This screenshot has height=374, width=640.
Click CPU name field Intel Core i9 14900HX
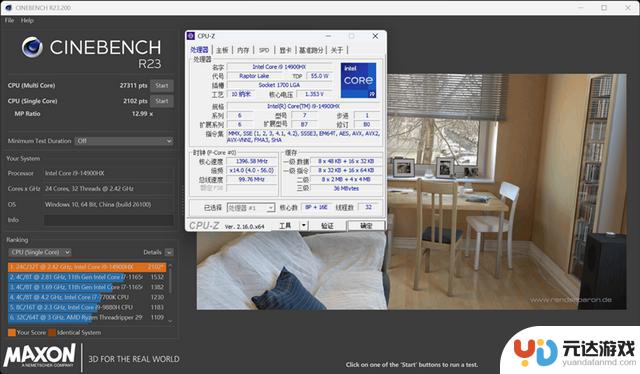click(x=279, y=67)
